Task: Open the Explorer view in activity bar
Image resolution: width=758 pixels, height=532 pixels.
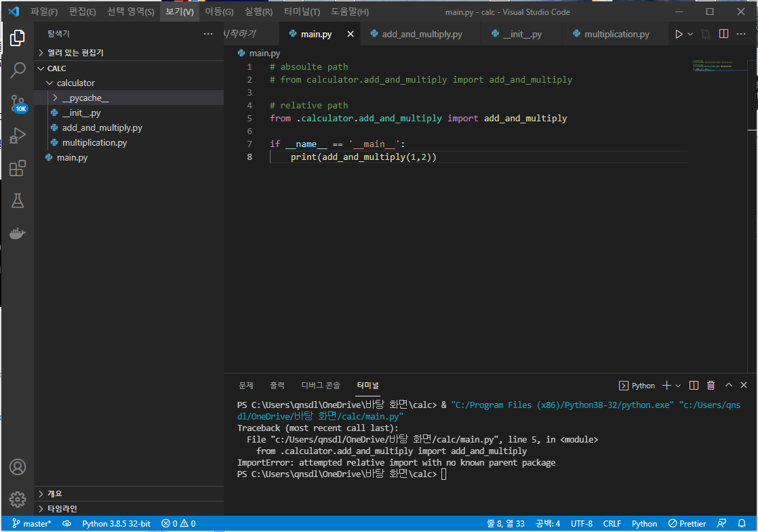Action: [x=18, y=38]
